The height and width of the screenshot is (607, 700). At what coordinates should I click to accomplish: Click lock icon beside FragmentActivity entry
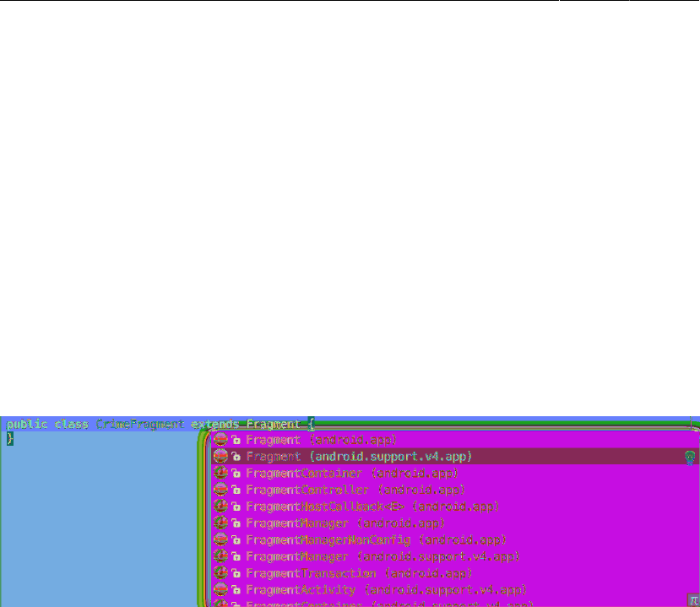tap(236, 590)
